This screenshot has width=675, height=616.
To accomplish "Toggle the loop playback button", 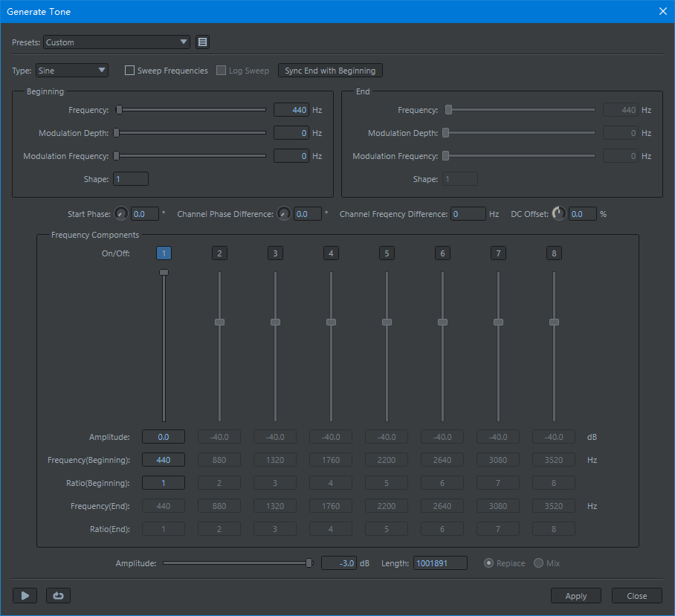I will (57, 595).
